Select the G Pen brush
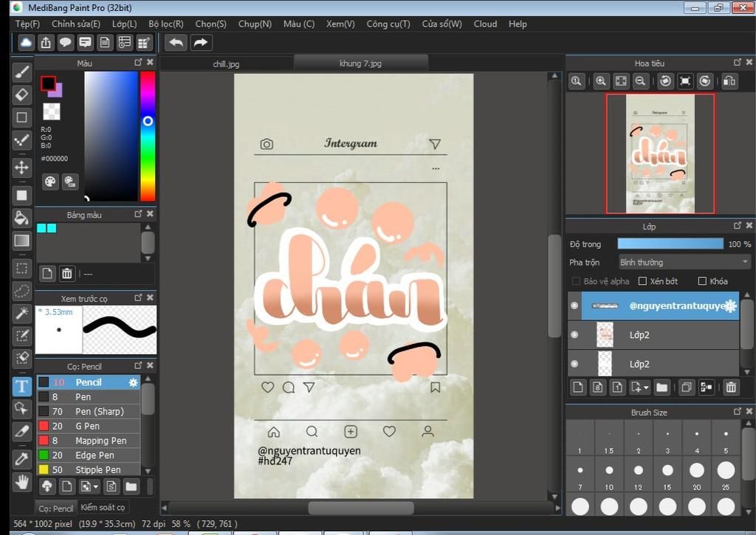This screenshot has width=756, height=535. [87, 426]
